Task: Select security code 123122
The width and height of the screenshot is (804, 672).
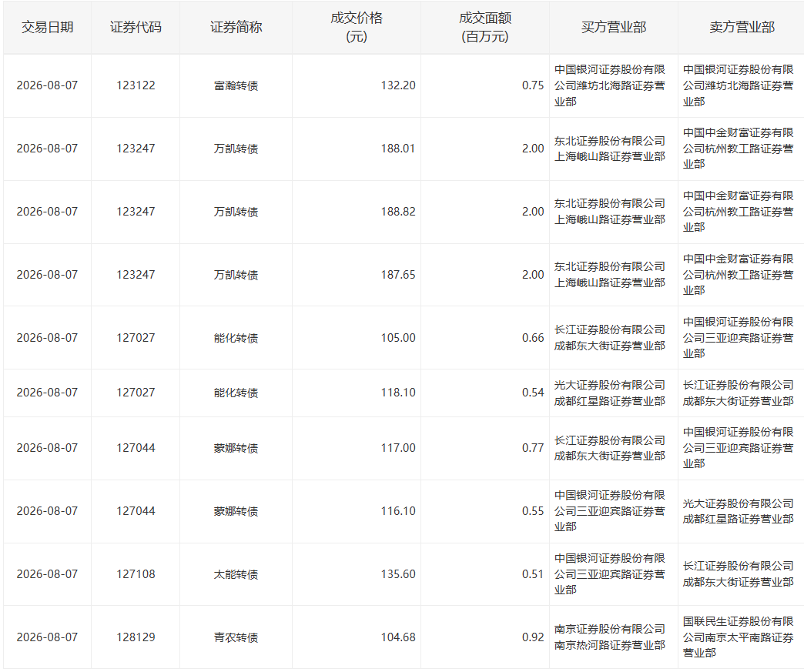Action: 136,85
